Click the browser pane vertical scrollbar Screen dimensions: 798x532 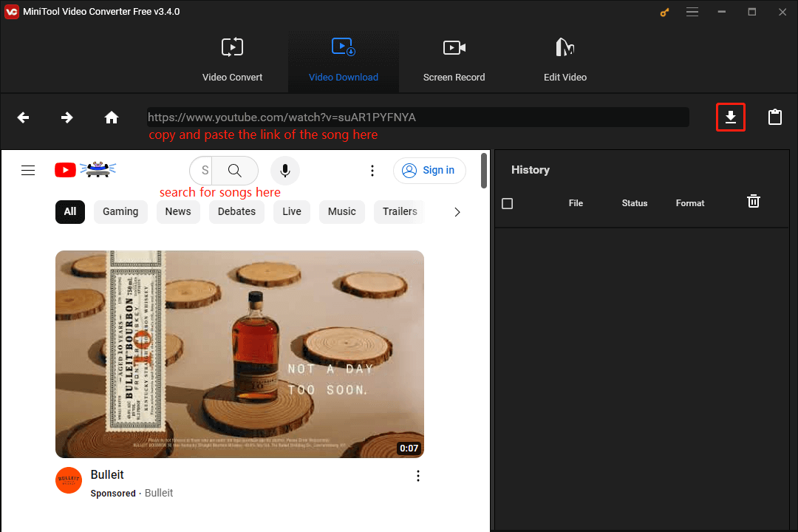[484, 171]
